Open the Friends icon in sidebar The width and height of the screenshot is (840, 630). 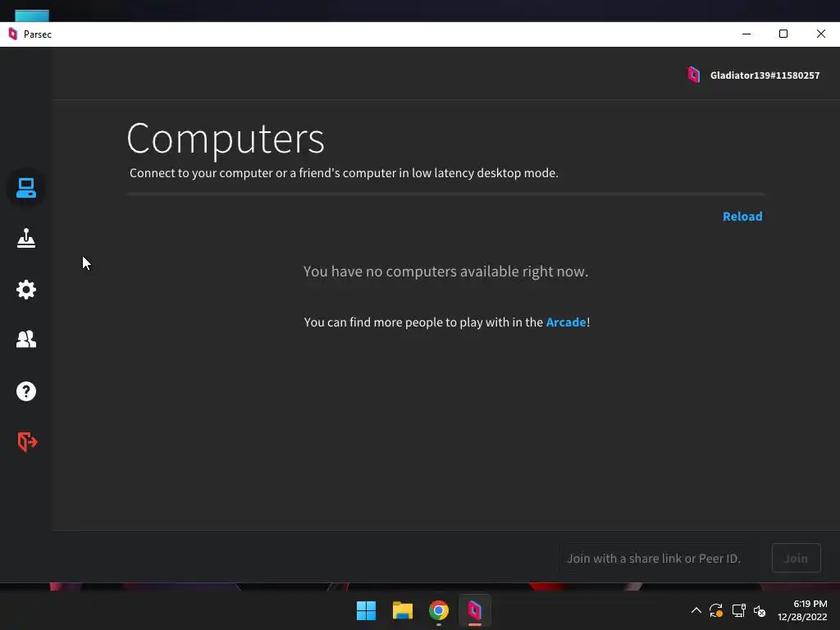pyautogui.click(x=25, y=339)
